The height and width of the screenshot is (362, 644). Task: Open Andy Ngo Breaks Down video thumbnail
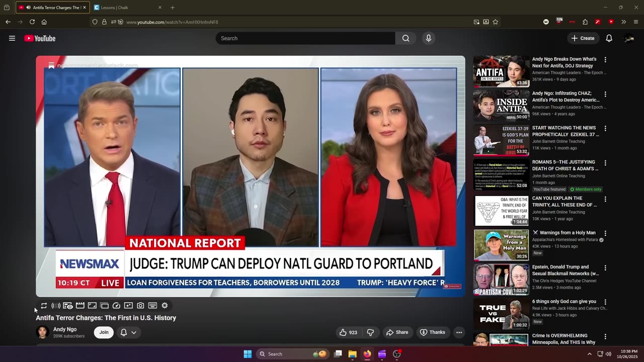click(x=501, y=71)
